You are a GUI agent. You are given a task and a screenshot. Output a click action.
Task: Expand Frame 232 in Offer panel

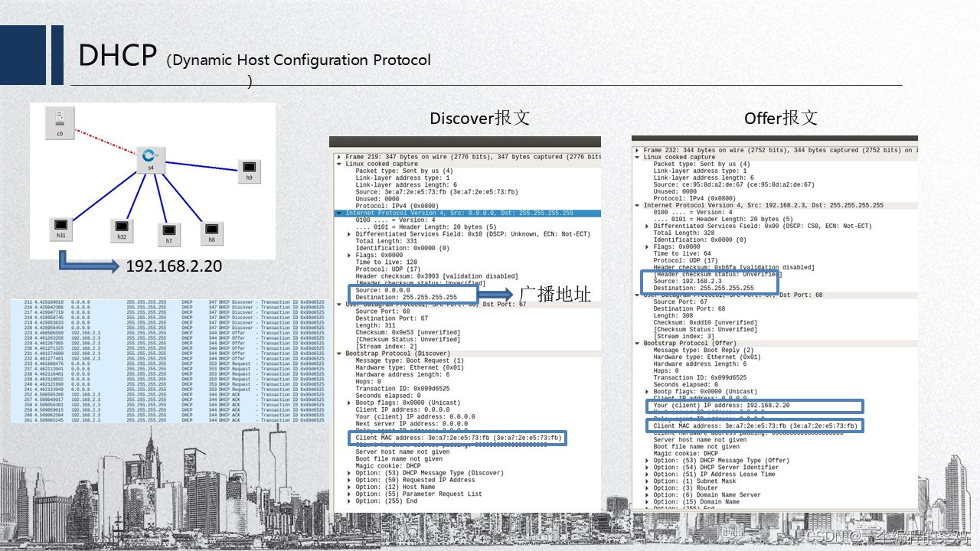(637, 150)
